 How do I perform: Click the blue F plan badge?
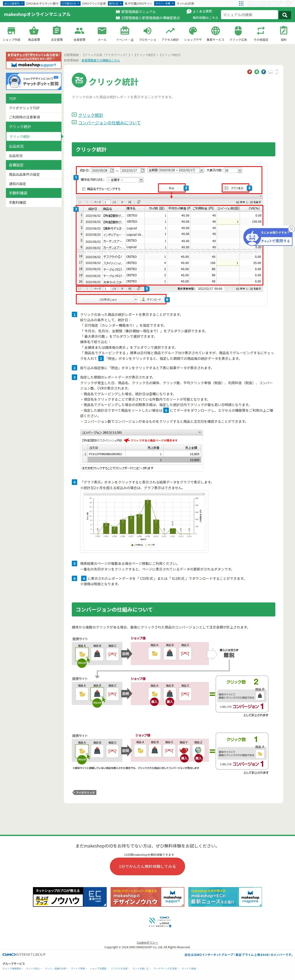(x=263, y=72)
